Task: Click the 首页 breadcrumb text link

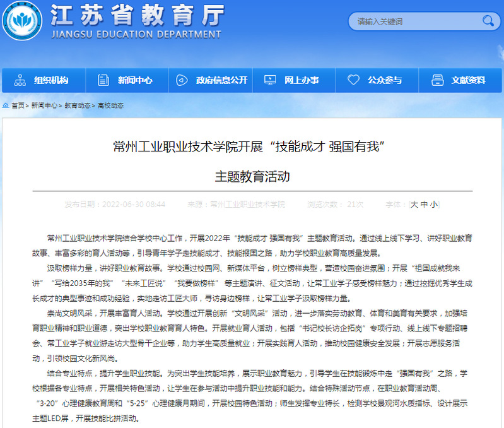Action: (18, 105)
